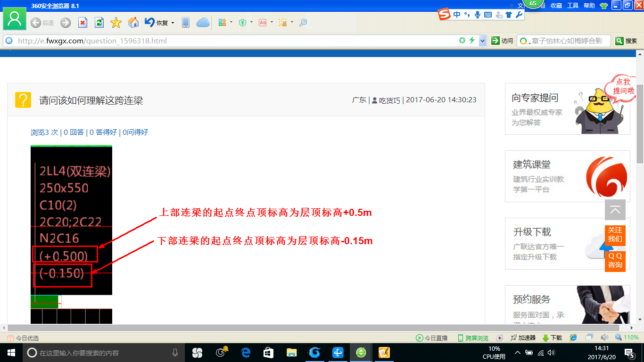Click the green lightning speed-mode icon
This screenshot has width=644, height=362.
click(472, 41)
